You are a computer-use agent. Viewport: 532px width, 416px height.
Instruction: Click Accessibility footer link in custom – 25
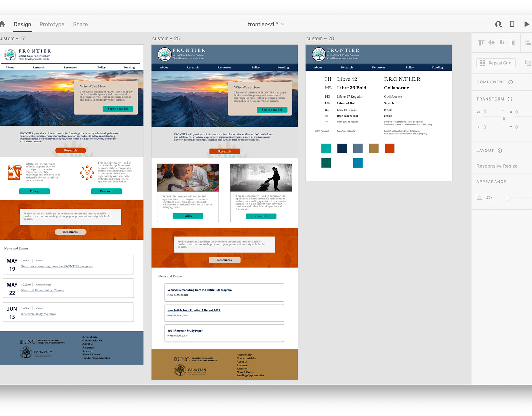tap(244, 355)
